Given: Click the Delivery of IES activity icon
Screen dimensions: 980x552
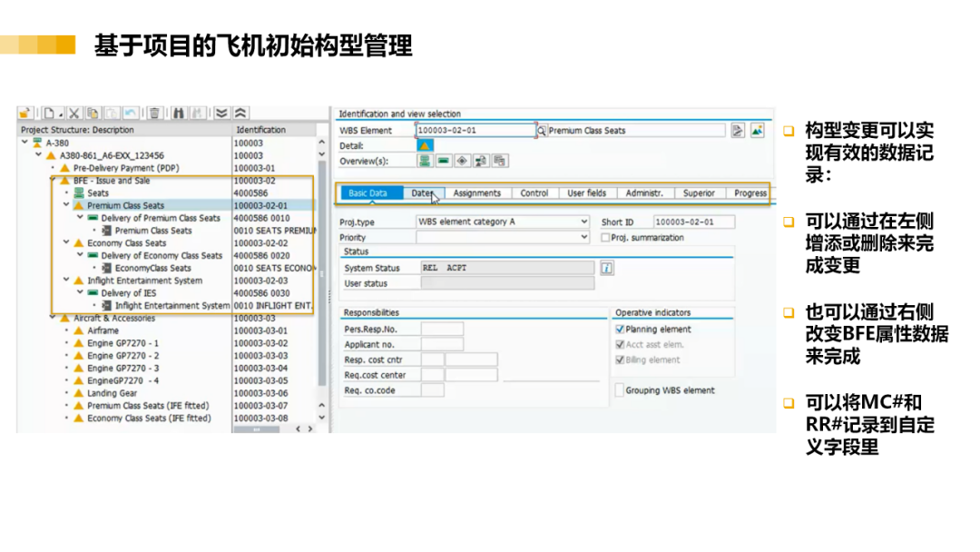Looking at the screenshot, I should (x=93, y=293).
